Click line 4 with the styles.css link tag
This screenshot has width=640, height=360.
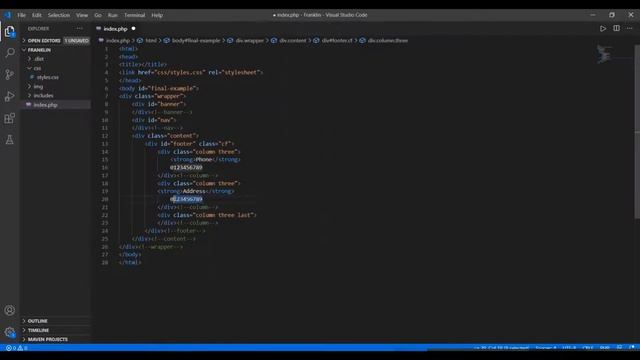[x=191, y=72]
